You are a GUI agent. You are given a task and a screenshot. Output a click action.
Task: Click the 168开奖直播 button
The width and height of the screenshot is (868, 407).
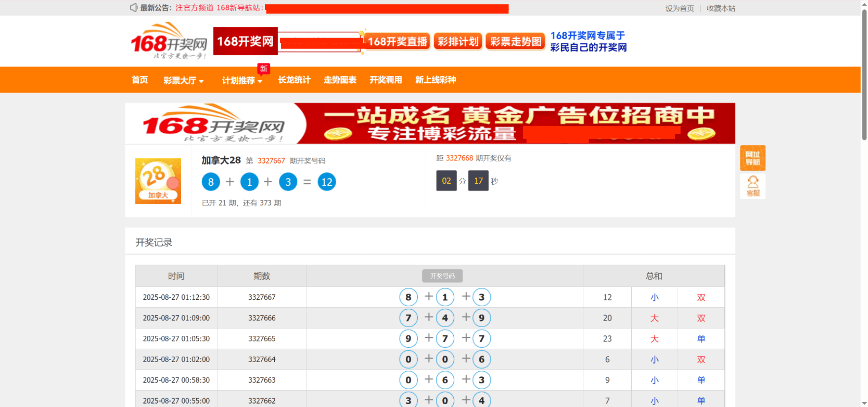[397, 41]
